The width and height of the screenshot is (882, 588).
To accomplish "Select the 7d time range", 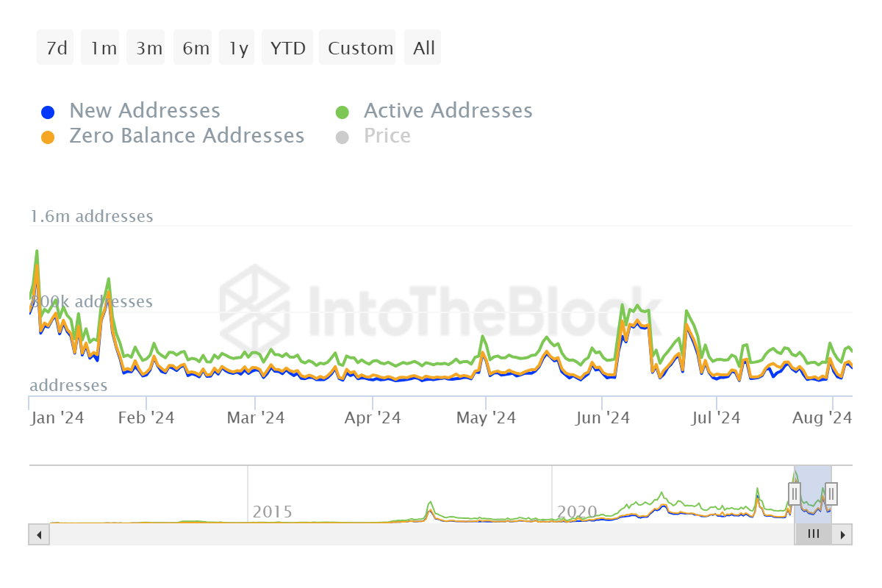I will coord(56,49).
